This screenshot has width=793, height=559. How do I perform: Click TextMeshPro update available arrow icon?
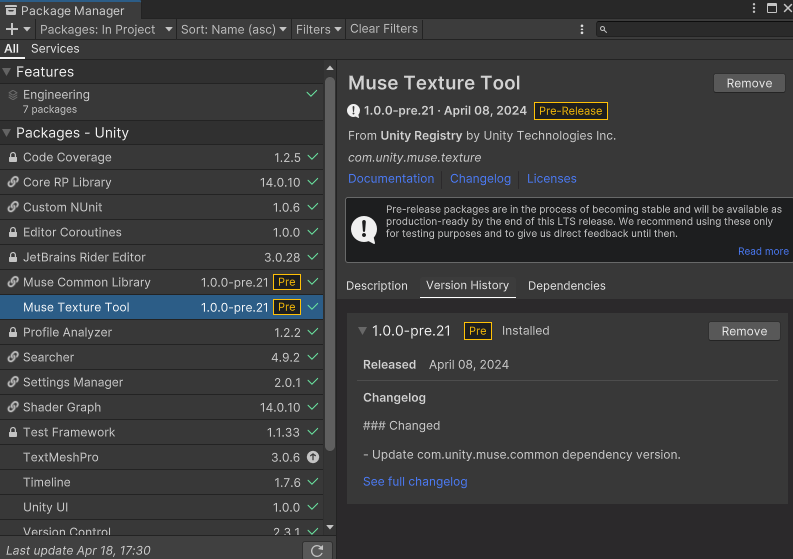pyautogui.click(x=313, y=457)
